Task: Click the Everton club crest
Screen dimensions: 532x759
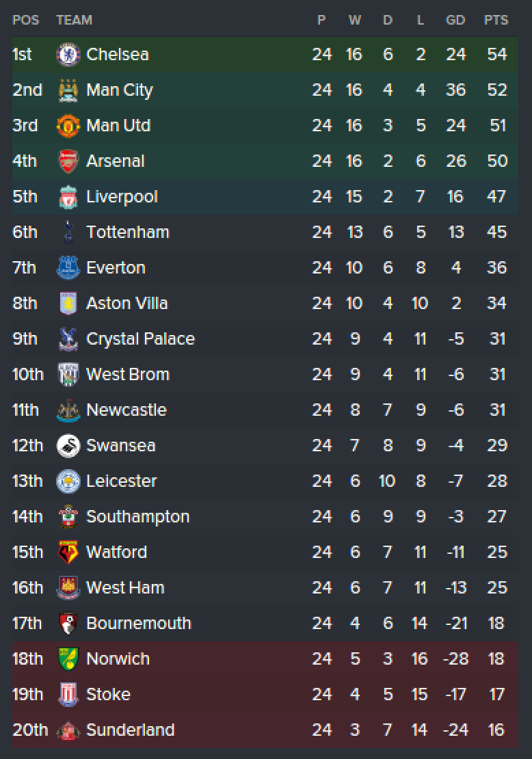Action: click(x=68, y=267)
